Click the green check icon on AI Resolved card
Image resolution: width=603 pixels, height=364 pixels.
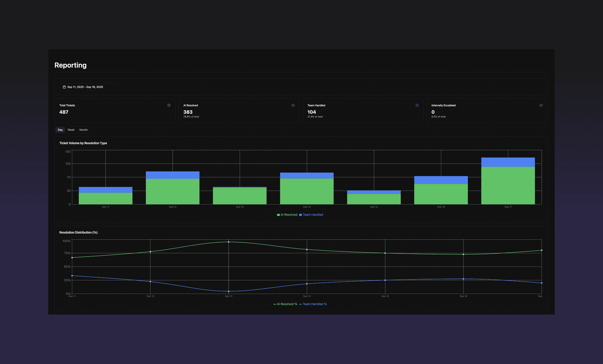pyautogui.click(x=293, y=105)
